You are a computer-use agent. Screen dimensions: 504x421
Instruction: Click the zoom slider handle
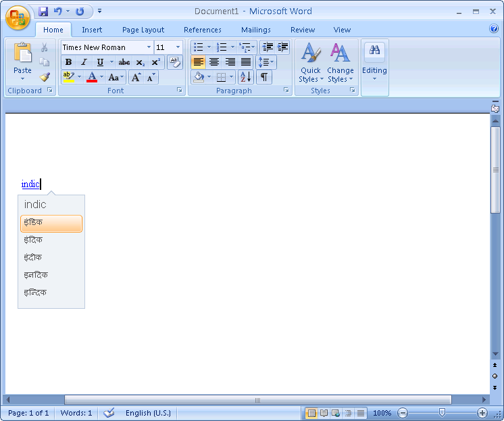442,413
